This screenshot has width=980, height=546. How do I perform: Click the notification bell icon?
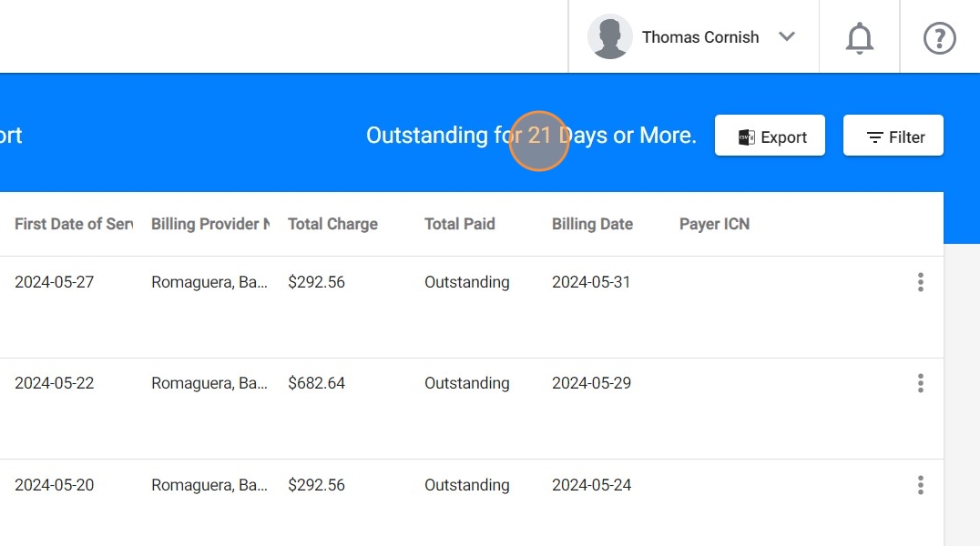click(x=859, y=38)
